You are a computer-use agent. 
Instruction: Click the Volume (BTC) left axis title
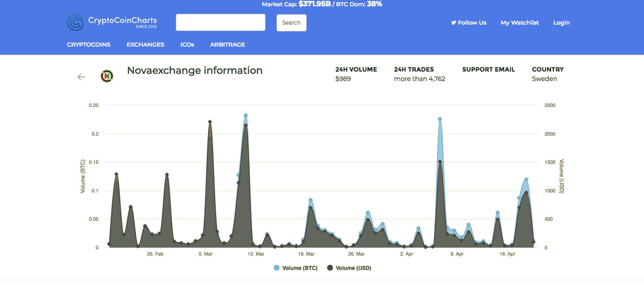click(x=83, y=176)
